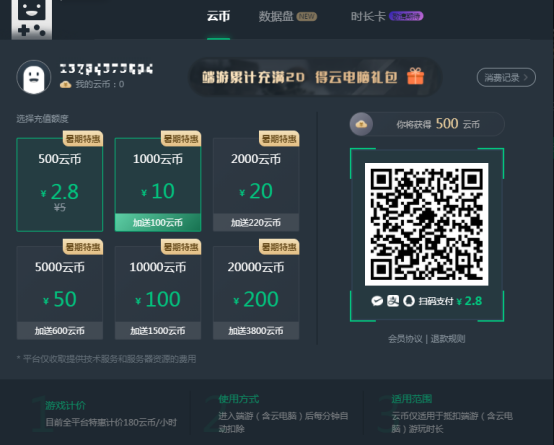This screenshot has width=554, height=445.
Task: Click the ghost user avatar
Action: 34,77
